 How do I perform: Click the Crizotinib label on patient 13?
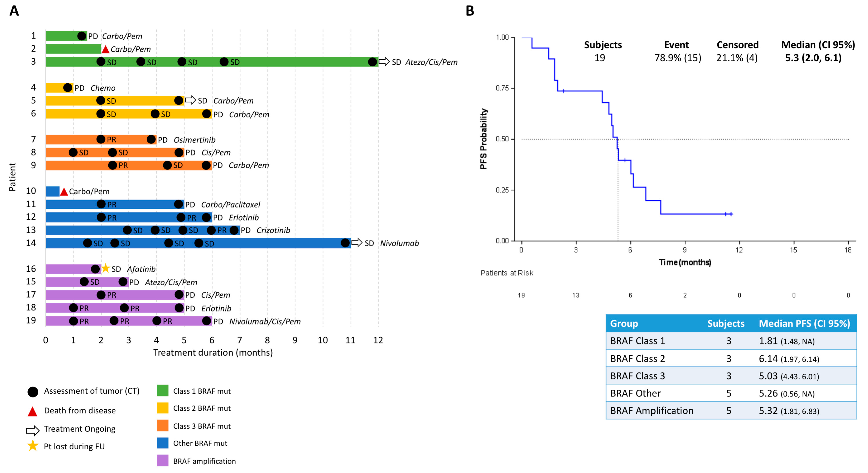(273, 230)
